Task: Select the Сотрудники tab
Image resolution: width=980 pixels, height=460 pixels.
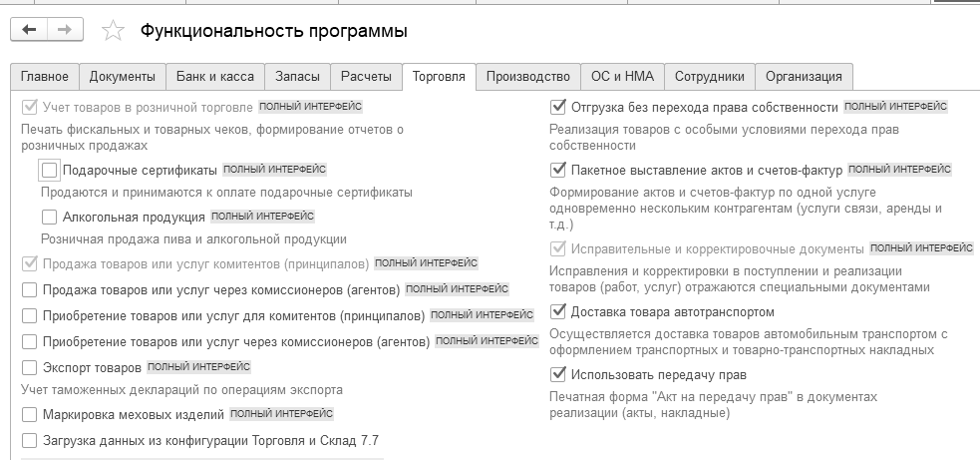Action: pos(710,77)
